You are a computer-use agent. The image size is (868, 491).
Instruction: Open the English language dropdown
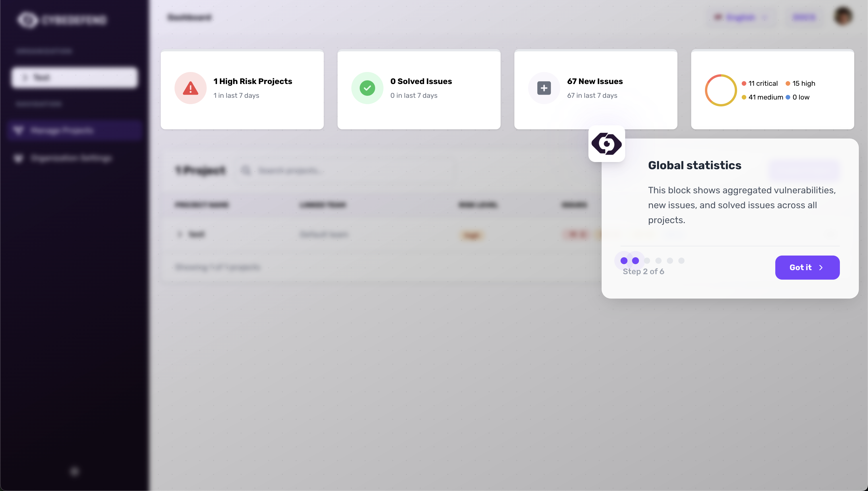(741, 17)
